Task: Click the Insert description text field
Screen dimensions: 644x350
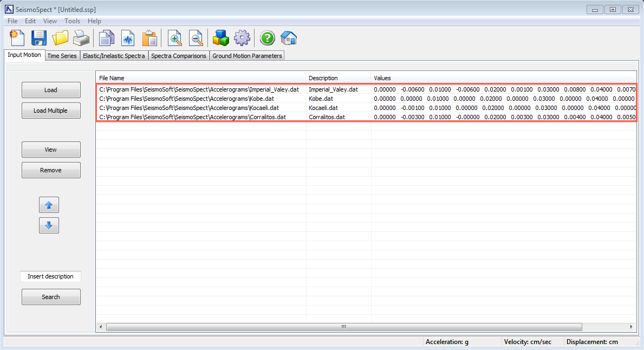Action: 50,276
